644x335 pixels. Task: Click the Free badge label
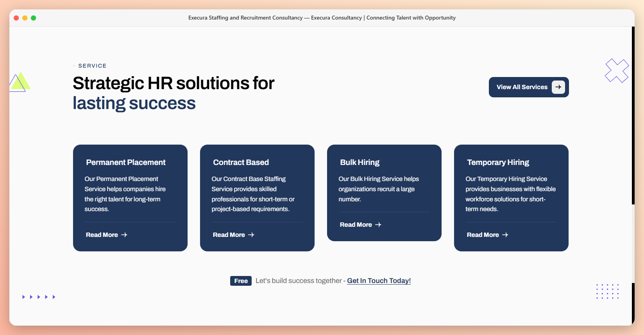point(241,281)
